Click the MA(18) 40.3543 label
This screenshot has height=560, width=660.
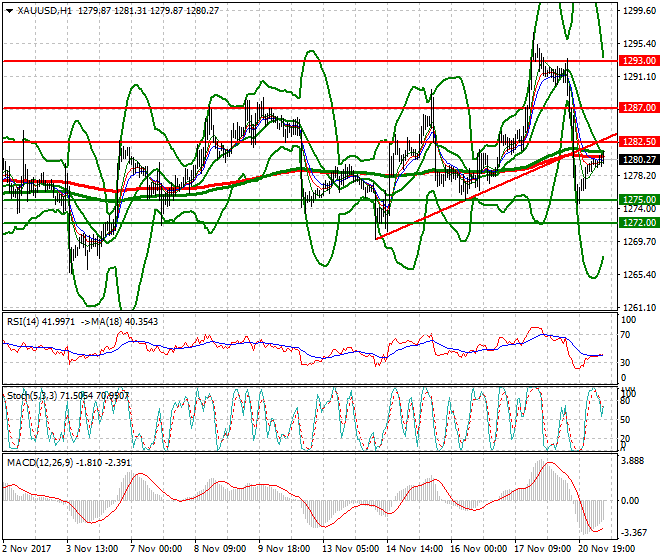119,322
